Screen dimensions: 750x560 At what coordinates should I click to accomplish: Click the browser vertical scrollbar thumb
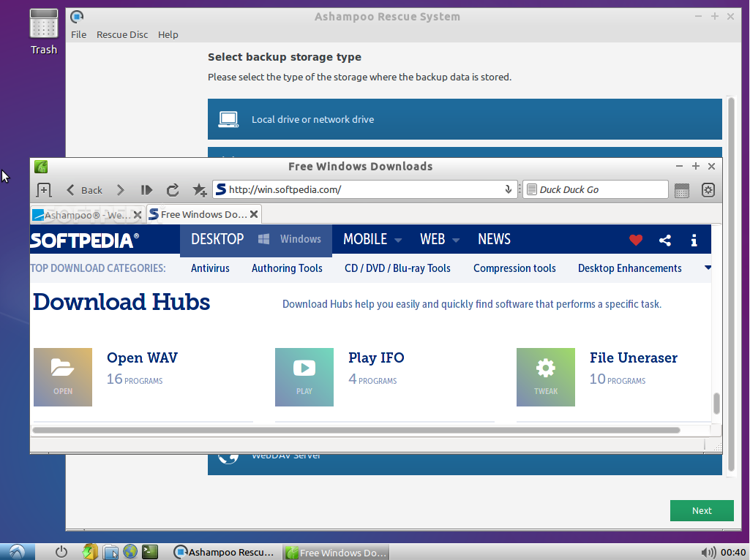[x=716, y=404]
